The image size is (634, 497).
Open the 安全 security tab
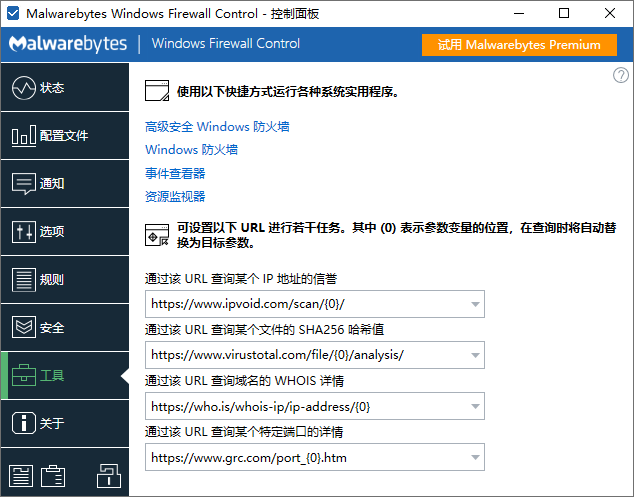pyautogui.click(x=65, y=328)
